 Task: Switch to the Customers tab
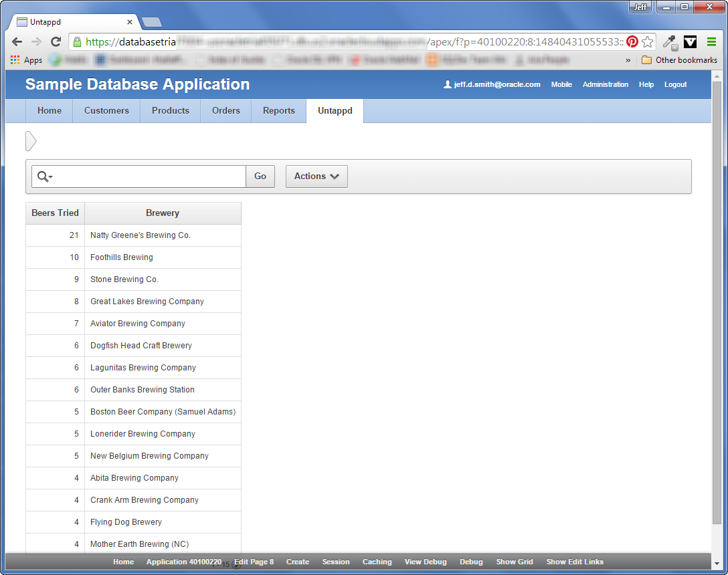[x=106, y=111]
